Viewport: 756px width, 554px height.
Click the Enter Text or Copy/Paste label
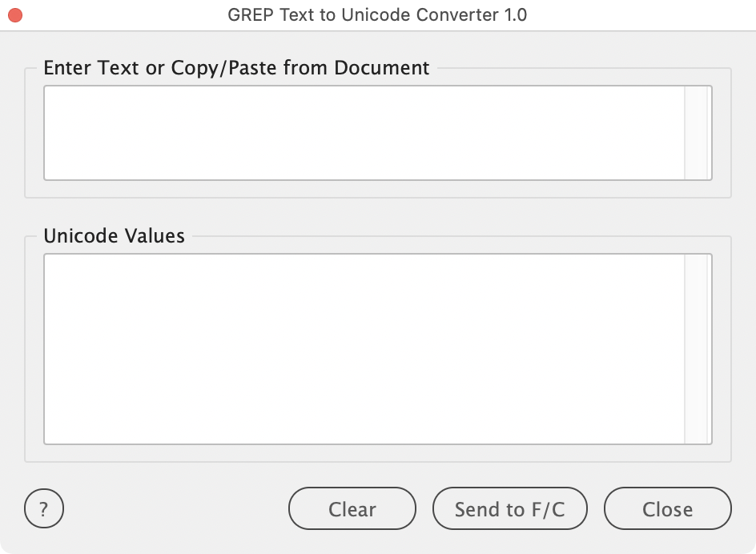click(x=236, y=68)
